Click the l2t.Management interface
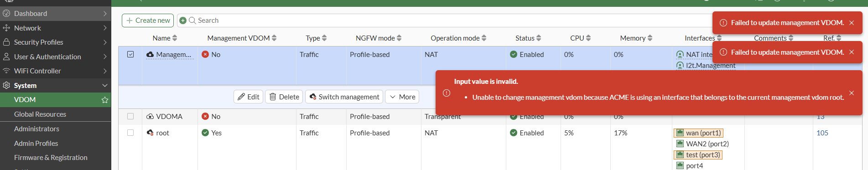This screenshot has width=868, height=170. (x=706, y=66)
